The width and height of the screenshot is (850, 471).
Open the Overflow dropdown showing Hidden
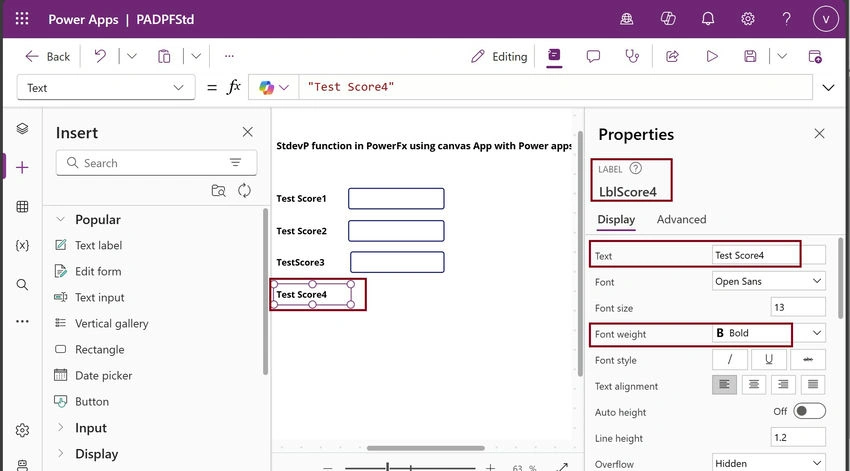769,463
